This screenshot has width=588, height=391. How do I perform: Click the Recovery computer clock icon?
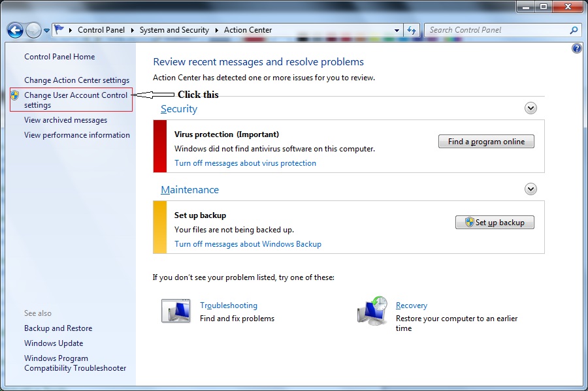(372, 311)
